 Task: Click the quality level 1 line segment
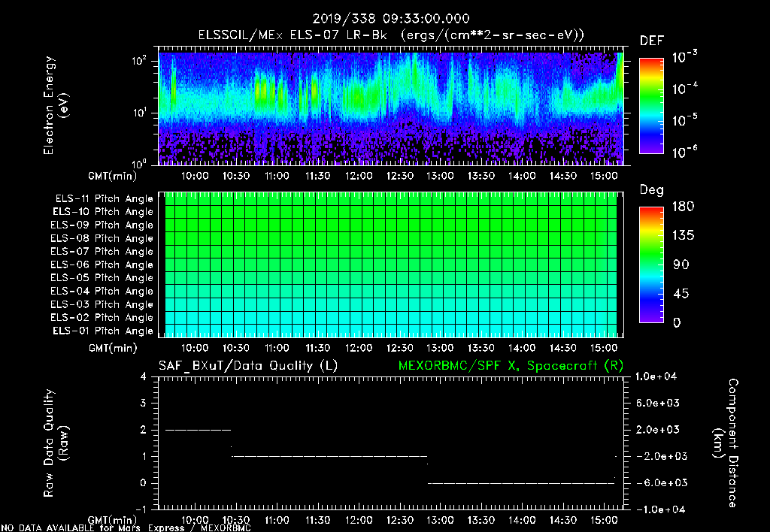coord(329,456)
